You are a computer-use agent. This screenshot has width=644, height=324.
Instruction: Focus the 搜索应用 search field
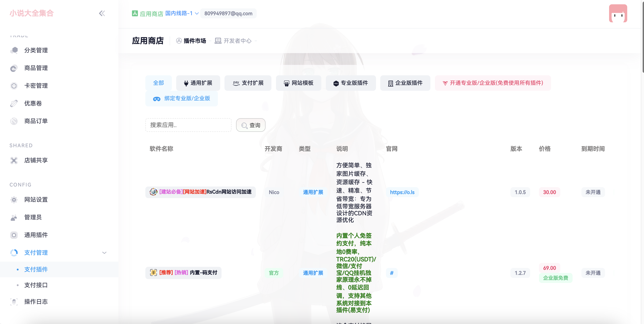tap(188, 125)
